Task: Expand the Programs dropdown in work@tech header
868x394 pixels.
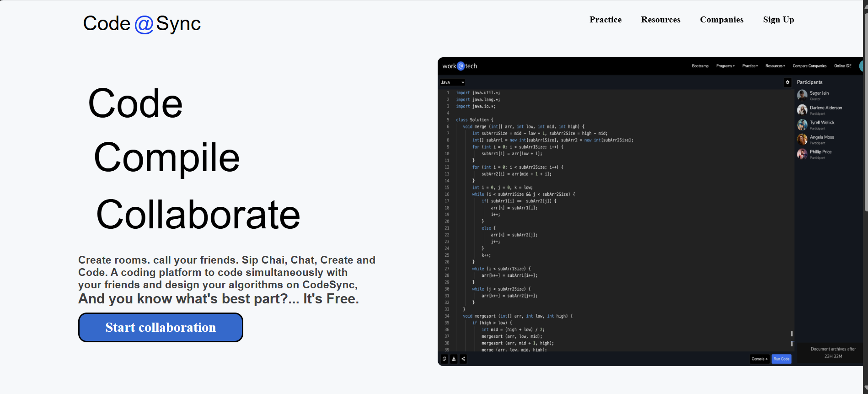Action: (x=725, y=66)
